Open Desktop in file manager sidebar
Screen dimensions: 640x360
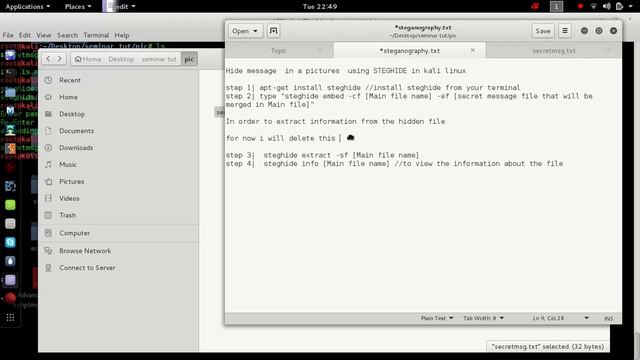[x=118, y=114]
